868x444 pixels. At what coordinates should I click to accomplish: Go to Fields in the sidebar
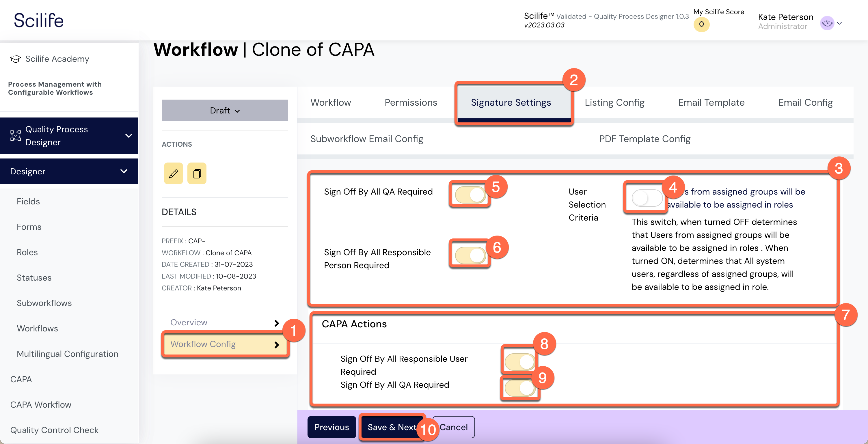click(28, 202)
